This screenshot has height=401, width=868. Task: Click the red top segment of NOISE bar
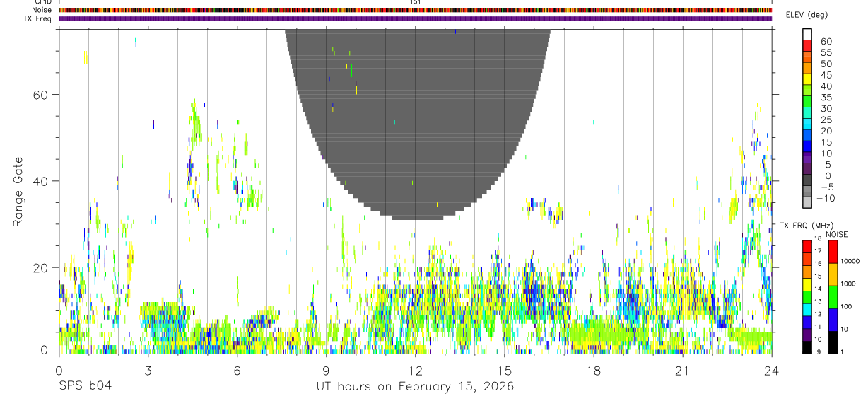coord(833,251)
